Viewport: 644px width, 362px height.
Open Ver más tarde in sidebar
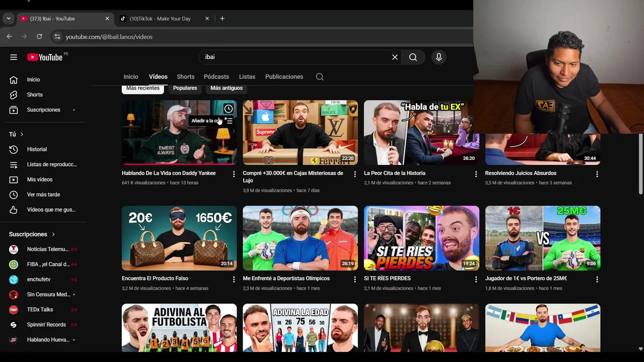43,195
